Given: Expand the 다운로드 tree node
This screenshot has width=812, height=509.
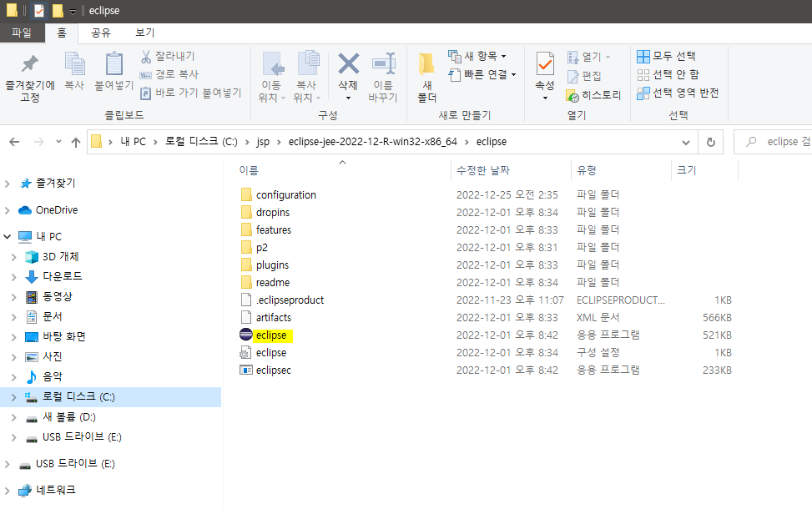Looking at the screenshot, I should 14,276.
